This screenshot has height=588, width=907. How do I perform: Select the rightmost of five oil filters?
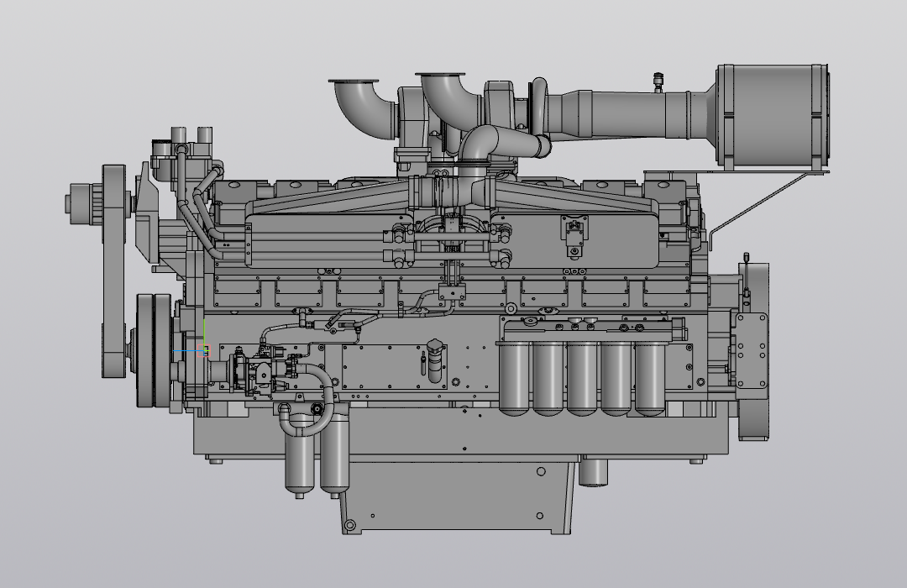pyautogui.click(x=650, y=379)
